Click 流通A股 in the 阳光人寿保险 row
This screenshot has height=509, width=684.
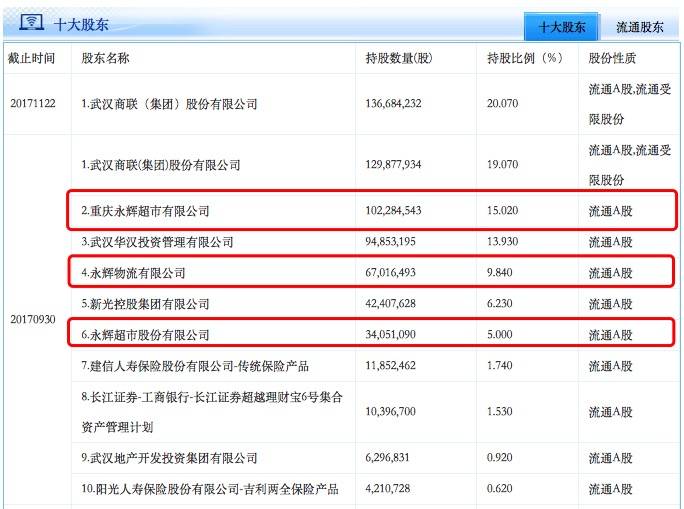(x=610, y=489)
